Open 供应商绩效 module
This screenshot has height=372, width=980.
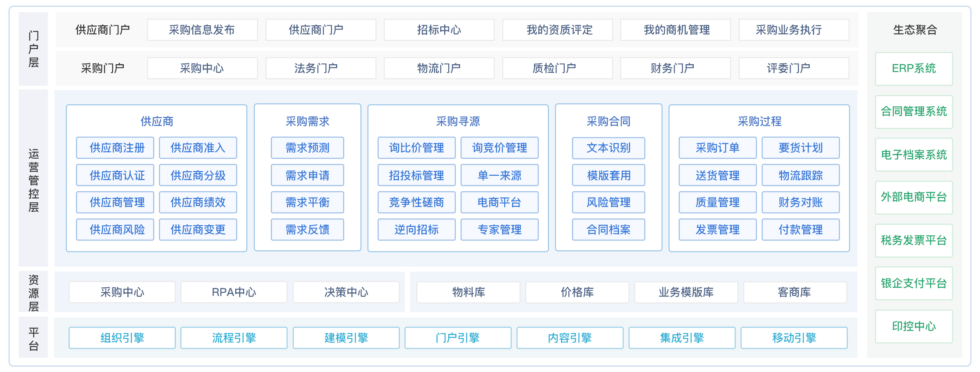click(198, 202)
